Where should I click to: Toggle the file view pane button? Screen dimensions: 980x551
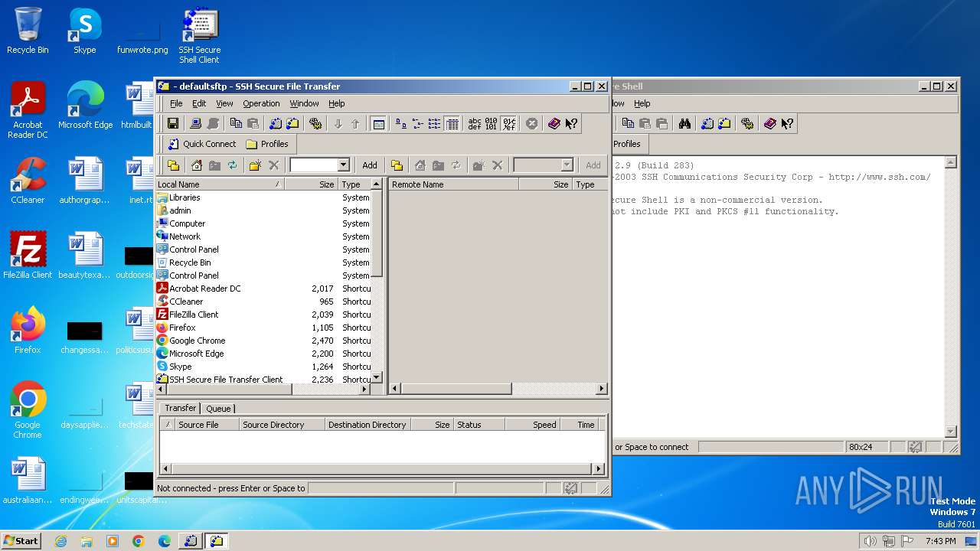tap(378, 124)
